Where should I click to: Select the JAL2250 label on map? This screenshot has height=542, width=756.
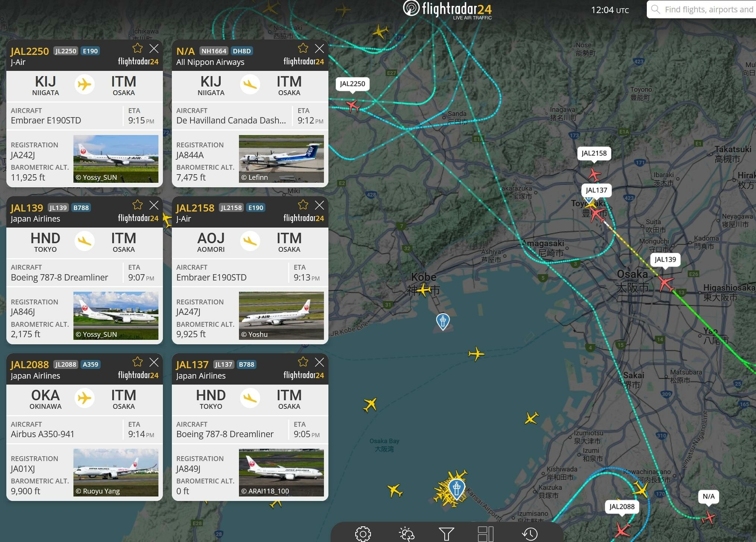(353, 84)
